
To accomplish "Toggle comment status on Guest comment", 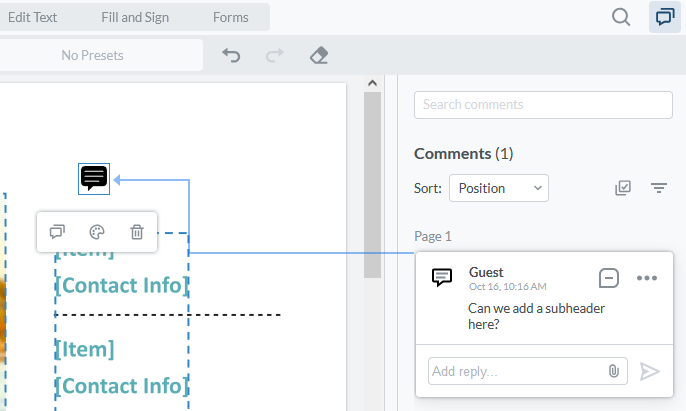I will [x=608, y=278].
